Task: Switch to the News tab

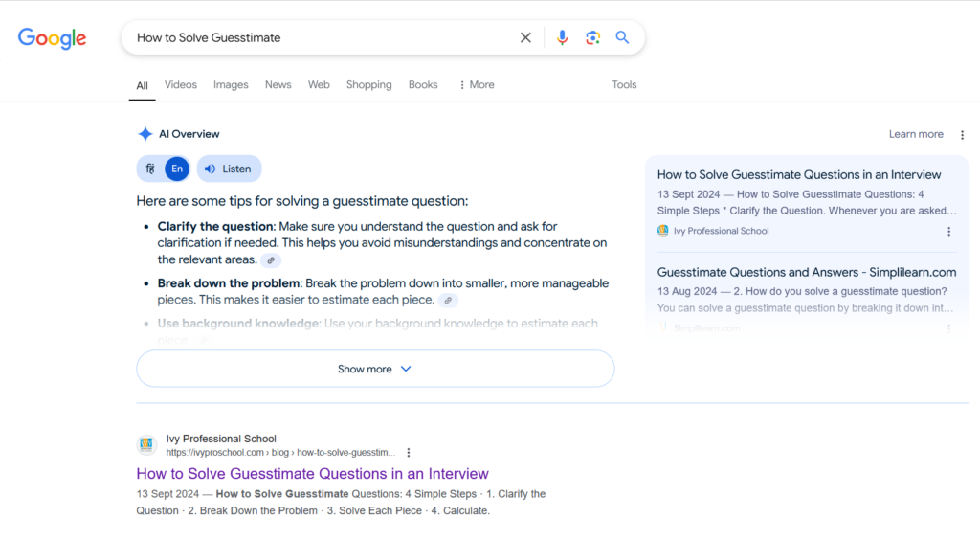Action: (x=278, y=84)
